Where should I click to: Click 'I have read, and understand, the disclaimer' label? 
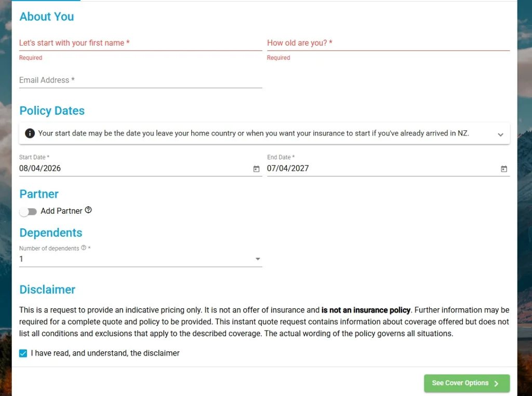[105, 353]
